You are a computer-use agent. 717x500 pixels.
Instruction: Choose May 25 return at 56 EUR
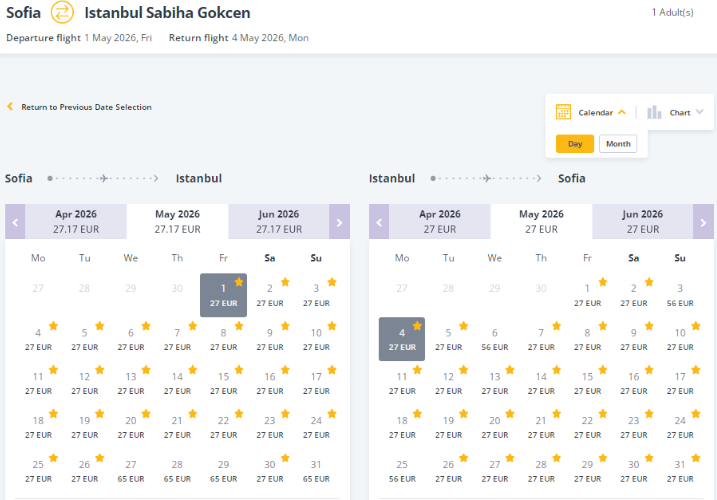402,471
